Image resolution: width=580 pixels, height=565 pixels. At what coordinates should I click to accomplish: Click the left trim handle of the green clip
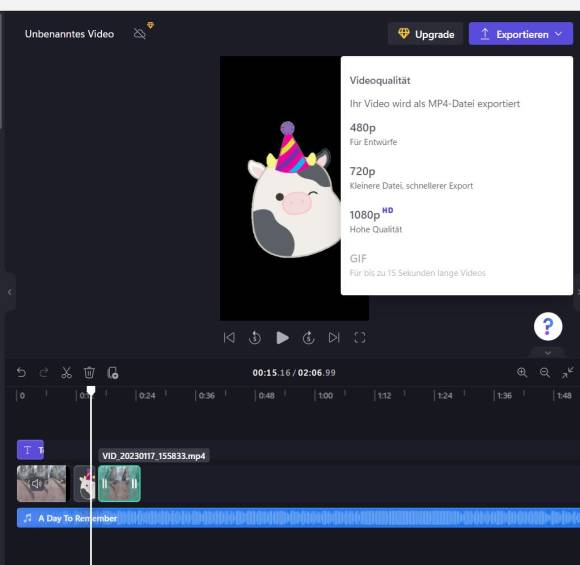(x=104, y=483)
